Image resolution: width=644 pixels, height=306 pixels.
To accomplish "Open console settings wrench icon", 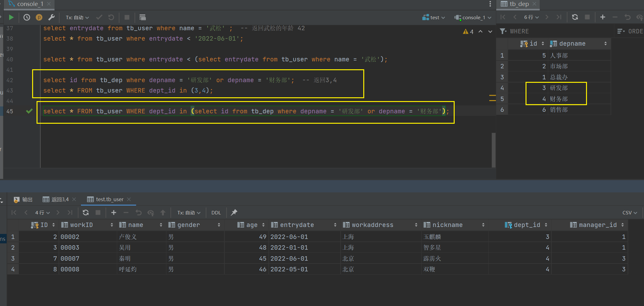I will pos(51,17).
